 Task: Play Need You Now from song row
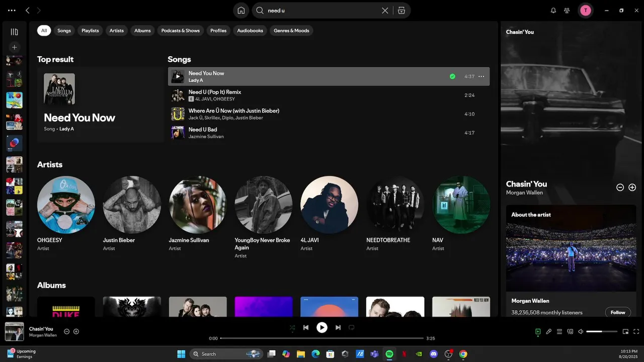coord(177,76)
